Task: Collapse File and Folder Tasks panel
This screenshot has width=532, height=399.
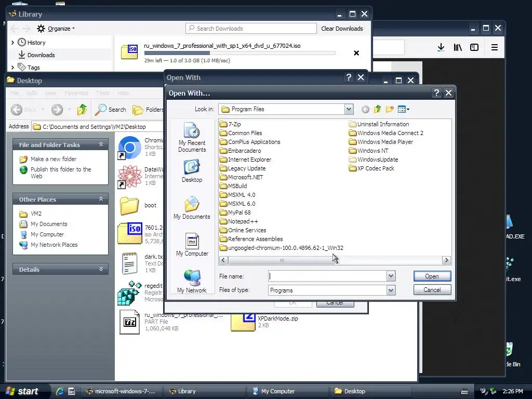Action: [101, 144]
